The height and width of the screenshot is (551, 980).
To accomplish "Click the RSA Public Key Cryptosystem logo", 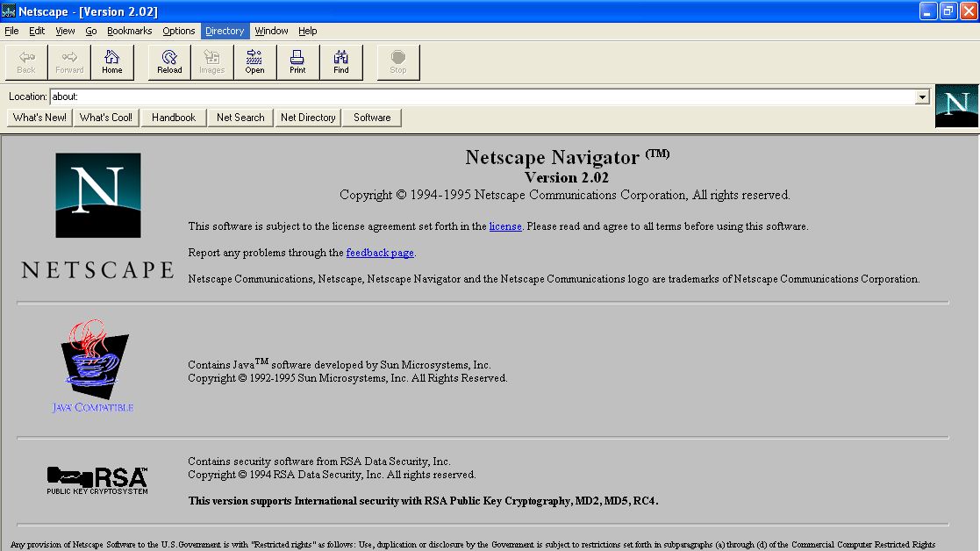I will point(97,481).
